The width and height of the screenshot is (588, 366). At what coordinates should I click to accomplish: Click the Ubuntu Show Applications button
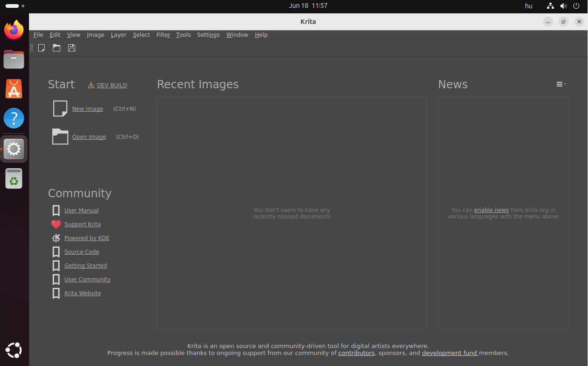click(x=14, y=350)
